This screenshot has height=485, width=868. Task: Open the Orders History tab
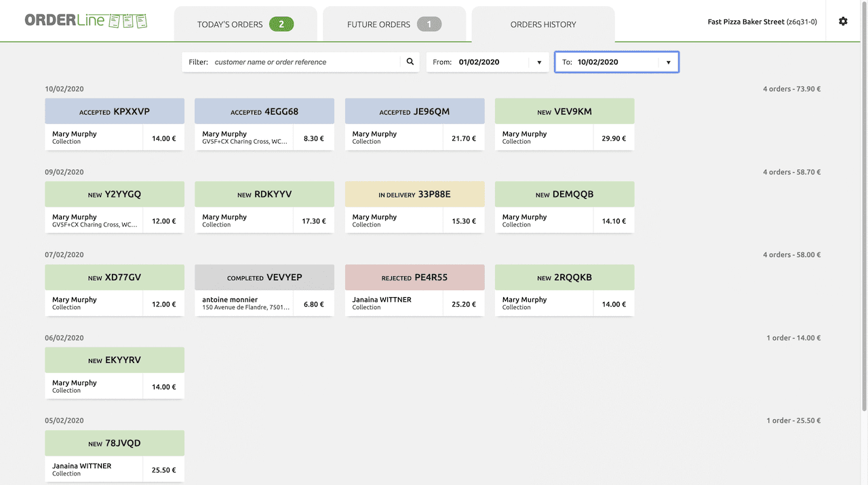[x=543, y=24]
